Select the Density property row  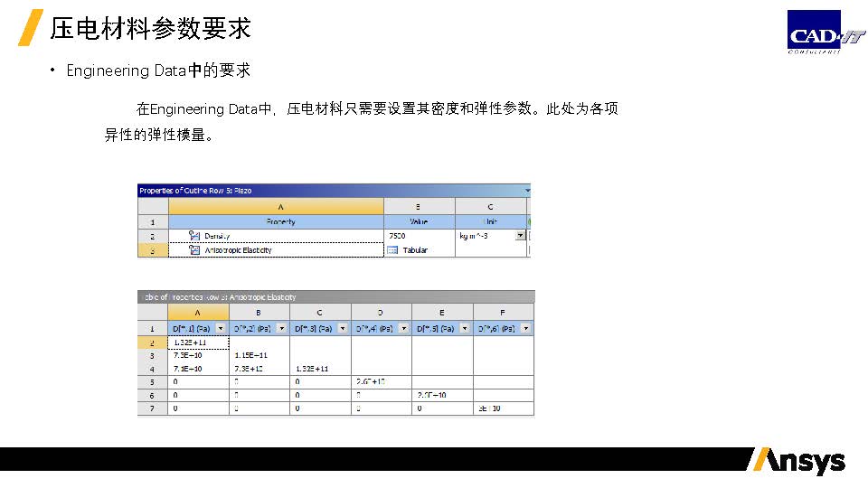tap(334, 236)
